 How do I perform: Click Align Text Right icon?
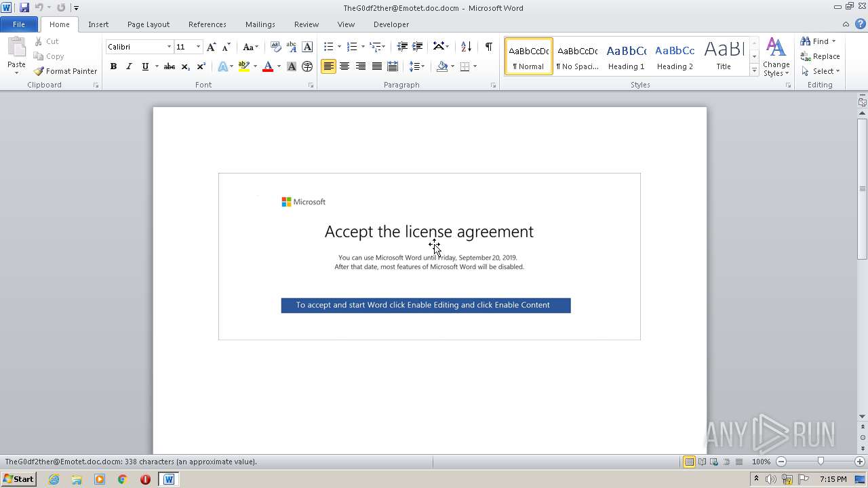[360, 66]
